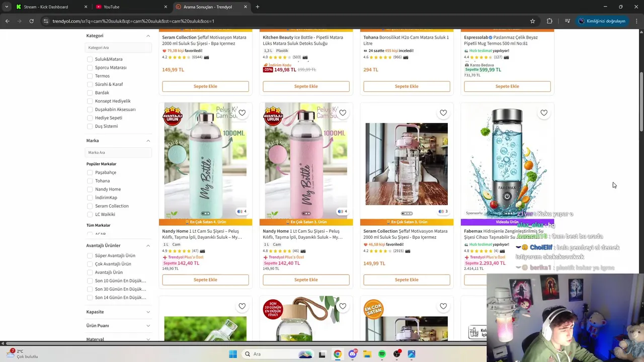Add the pink Nandy Home bottle to cart
Screen dimensions: 644x362
[x=306, y=280]
